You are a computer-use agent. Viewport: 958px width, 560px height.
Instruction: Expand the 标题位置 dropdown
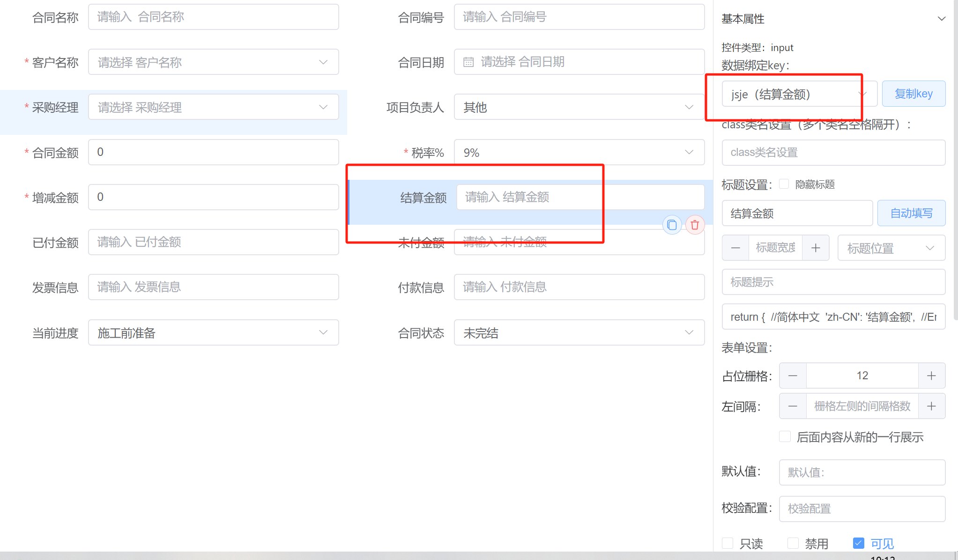coord(891,248)
